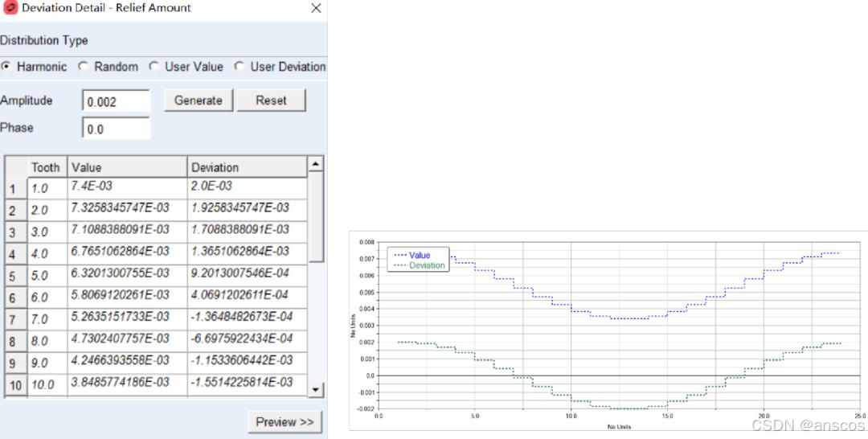Click value cell 4.7302407757E-03
868x439 pixels.
127,342
